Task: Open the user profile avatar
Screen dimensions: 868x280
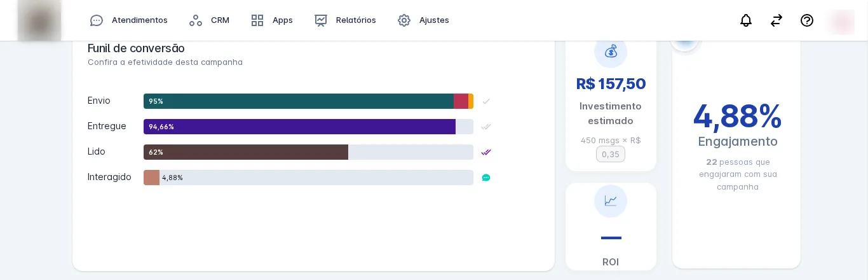Action: tap(842, 22)
